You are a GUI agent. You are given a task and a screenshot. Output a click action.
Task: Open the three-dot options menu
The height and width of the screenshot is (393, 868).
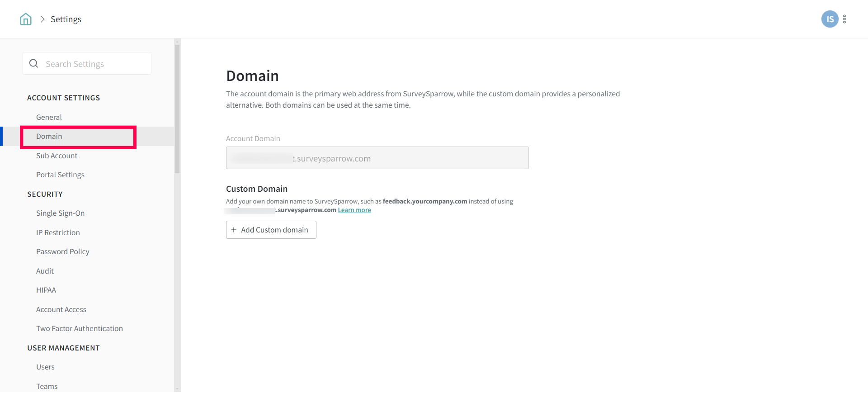(x=844, y=19)
